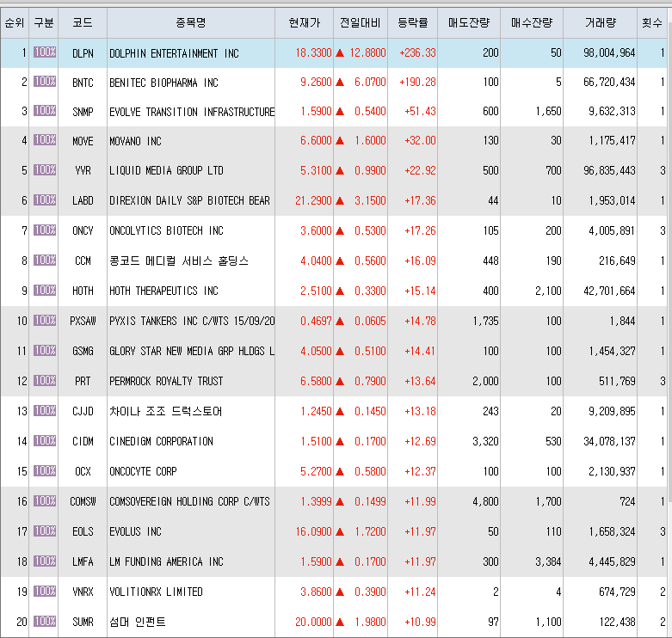Screen dimensions: 672x638
Task: Click the 100% badge in LABD row
Action: (x=45, y=200)
